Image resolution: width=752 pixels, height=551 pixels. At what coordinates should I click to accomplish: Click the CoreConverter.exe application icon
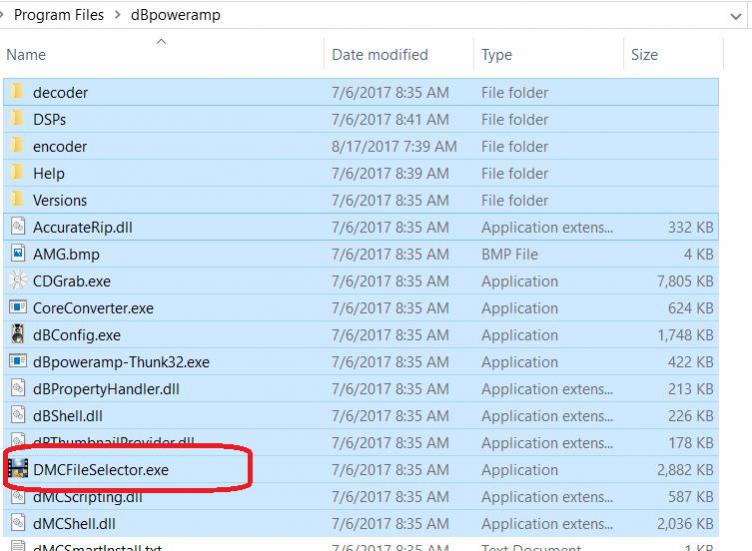click(17, 308)
